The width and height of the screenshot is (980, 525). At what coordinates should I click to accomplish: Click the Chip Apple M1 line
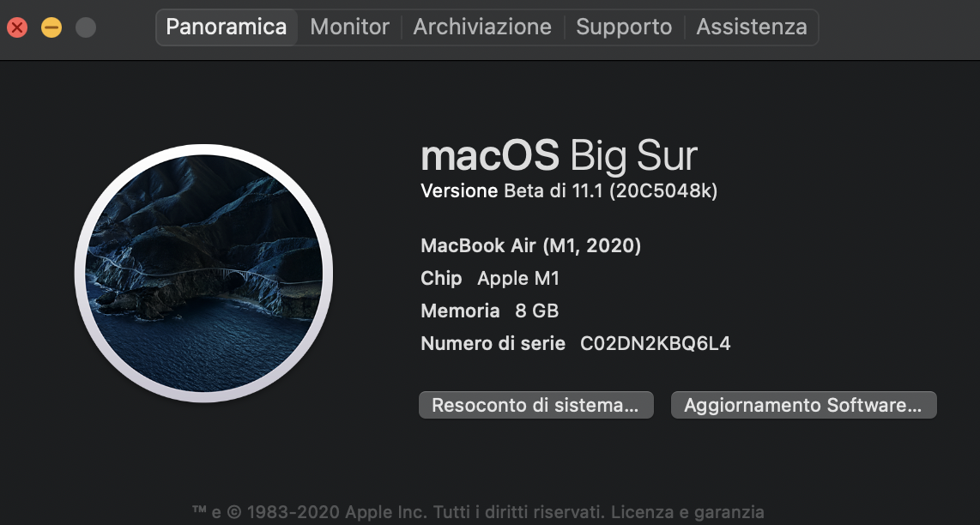490,278
